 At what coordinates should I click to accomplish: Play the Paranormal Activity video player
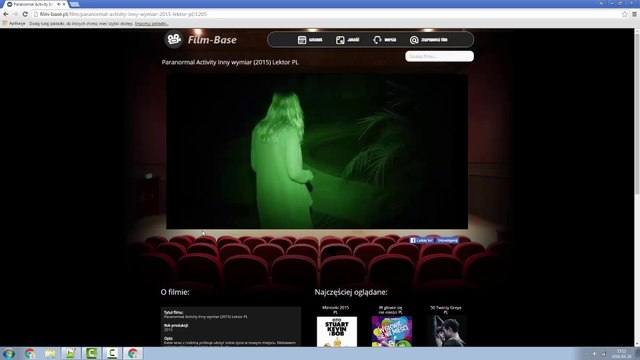317,151
